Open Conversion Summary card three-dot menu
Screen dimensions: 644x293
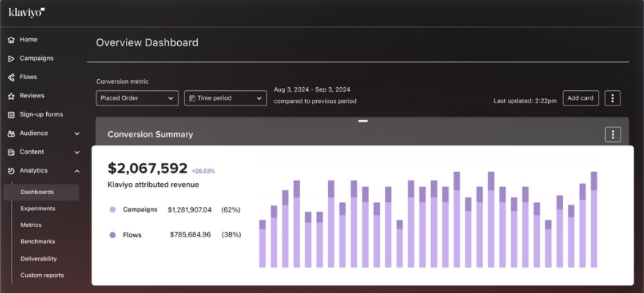point(613,134)
